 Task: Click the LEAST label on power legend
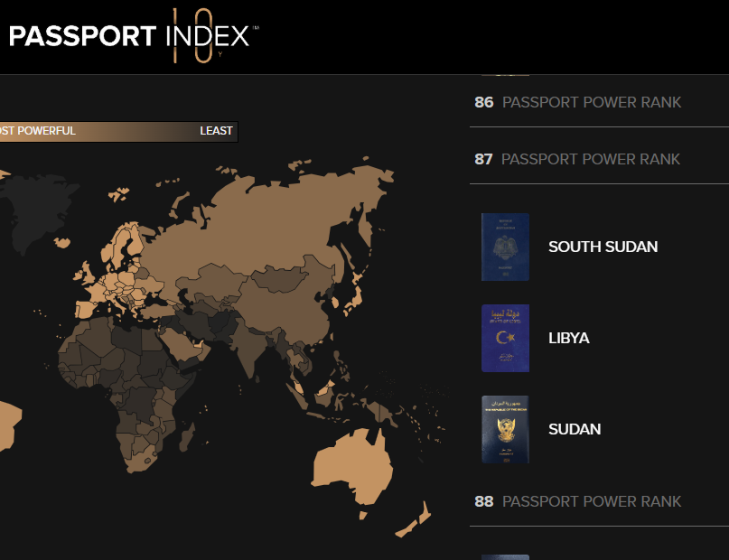pos(216,131)
